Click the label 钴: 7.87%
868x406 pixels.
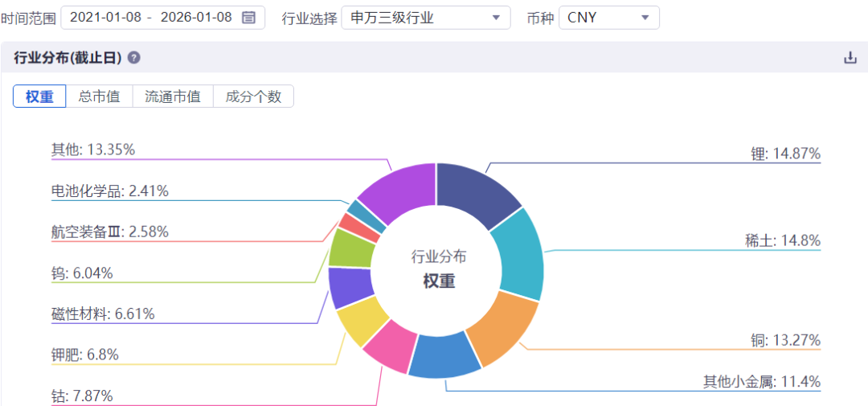coord(82,396)
